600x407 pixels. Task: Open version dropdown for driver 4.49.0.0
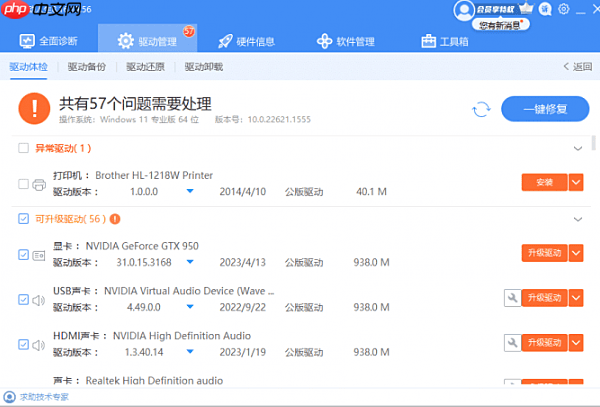pyautogui.click(x=190, y=306)
